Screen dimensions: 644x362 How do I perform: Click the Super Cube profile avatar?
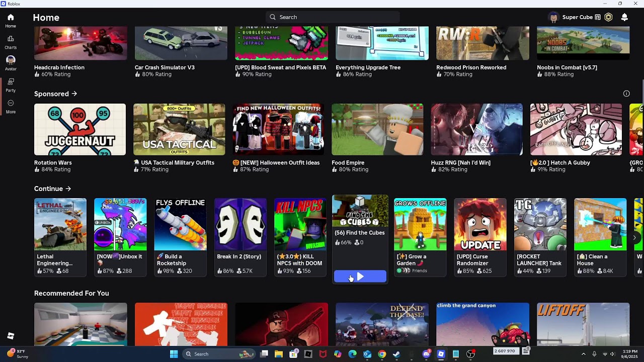(554, 17)
